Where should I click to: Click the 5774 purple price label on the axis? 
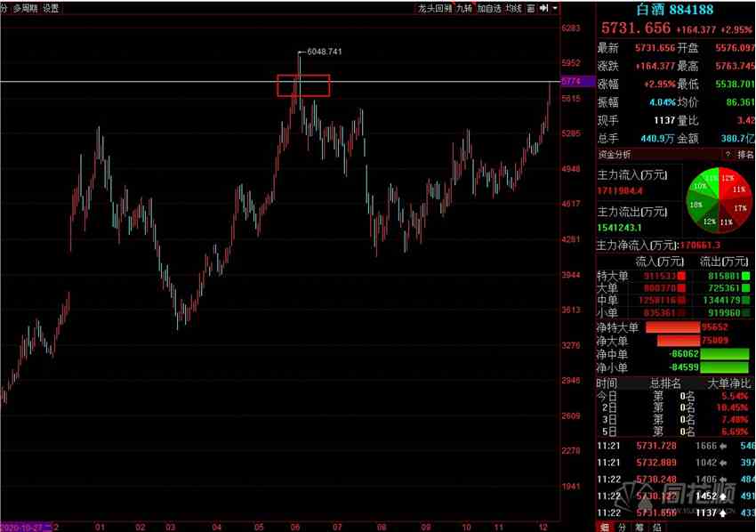571,82
